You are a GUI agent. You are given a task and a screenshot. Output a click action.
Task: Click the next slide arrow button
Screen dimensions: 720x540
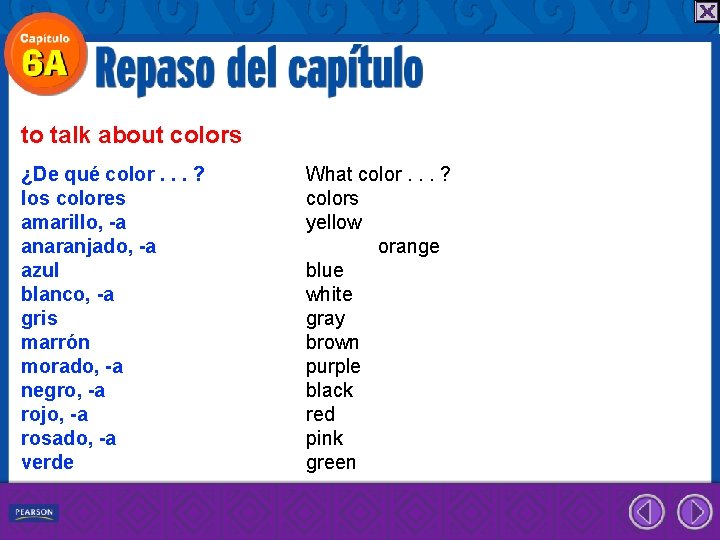coord(694,512)
